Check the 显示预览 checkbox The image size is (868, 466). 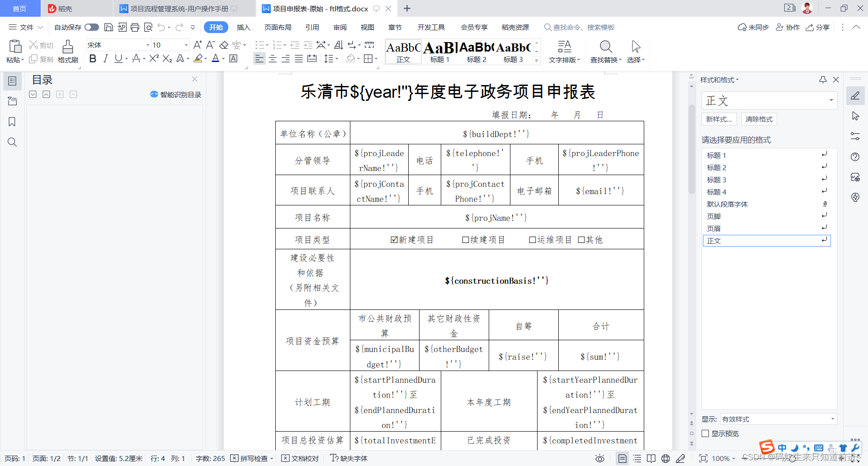click(x=705, y=433)
